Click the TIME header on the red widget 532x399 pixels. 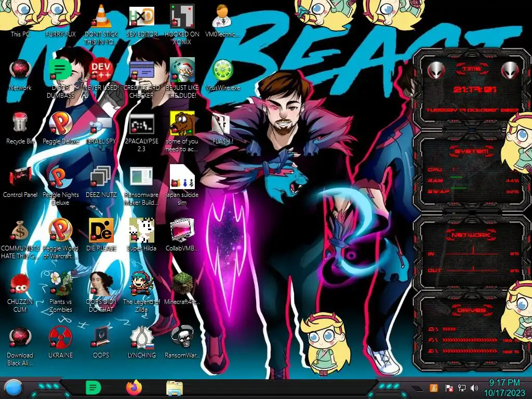click(x=472, y=69)
